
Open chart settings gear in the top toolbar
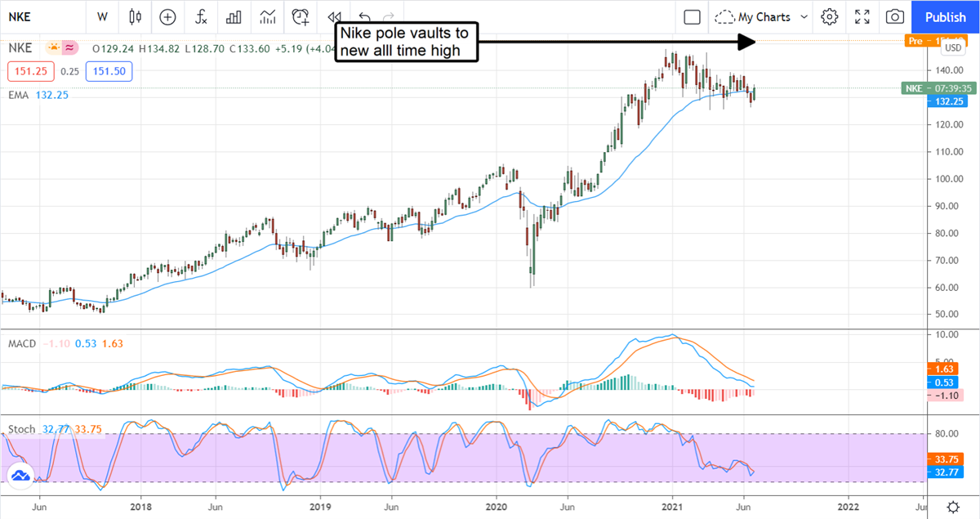point(830,16)
